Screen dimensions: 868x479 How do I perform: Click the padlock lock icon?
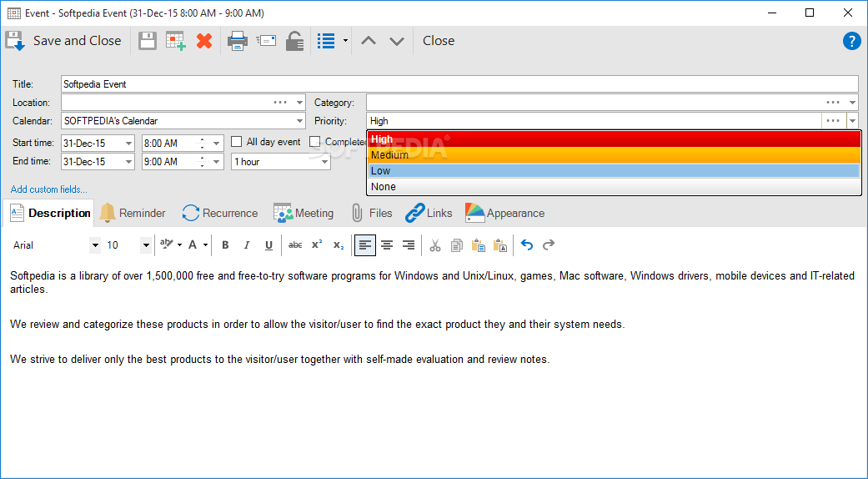coord(294,41)
